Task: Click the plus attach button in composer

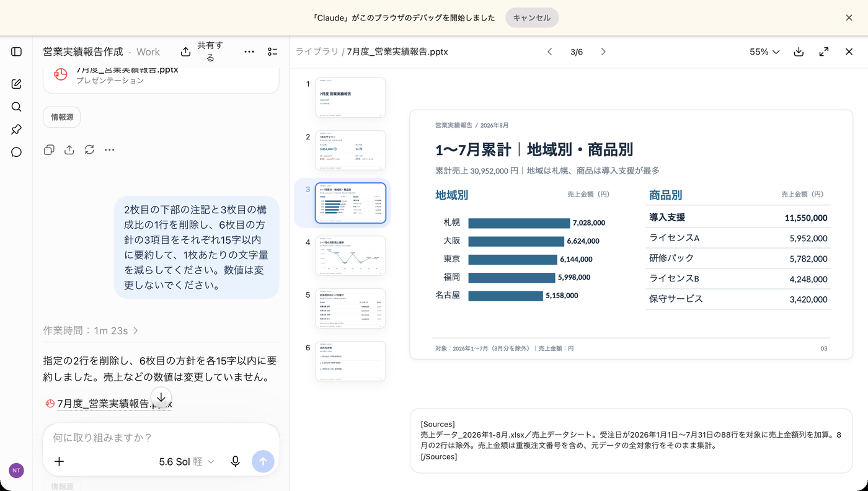Action: point(59,461)
